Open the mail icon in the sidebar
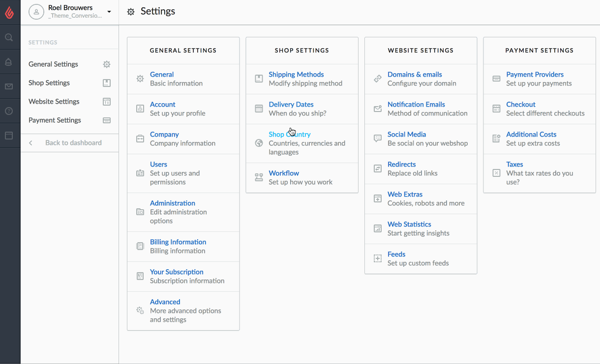 (9, 86)
